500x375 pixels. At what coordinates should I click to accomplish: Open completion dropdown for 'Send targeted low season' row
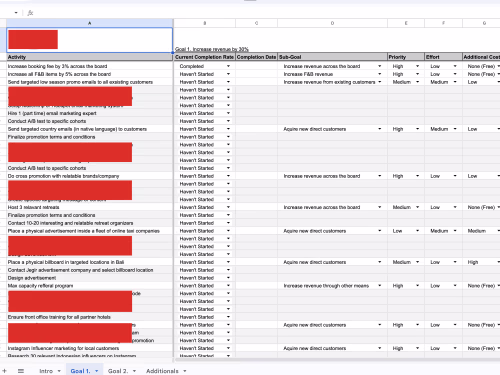point(228,82)
